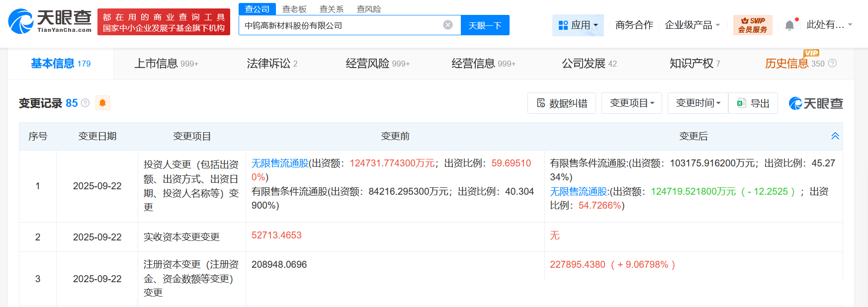
Task: Click the 数据纠错 button
Action: click(562, 103)
